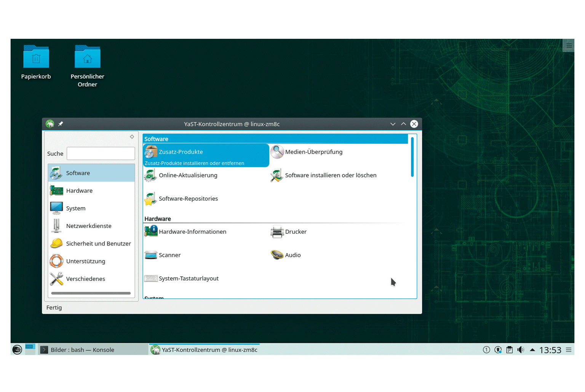The height and width of the screenshot is (392, 585).
Task: Open Online-Aktualisierung module
Action: [x=188, y=175]
